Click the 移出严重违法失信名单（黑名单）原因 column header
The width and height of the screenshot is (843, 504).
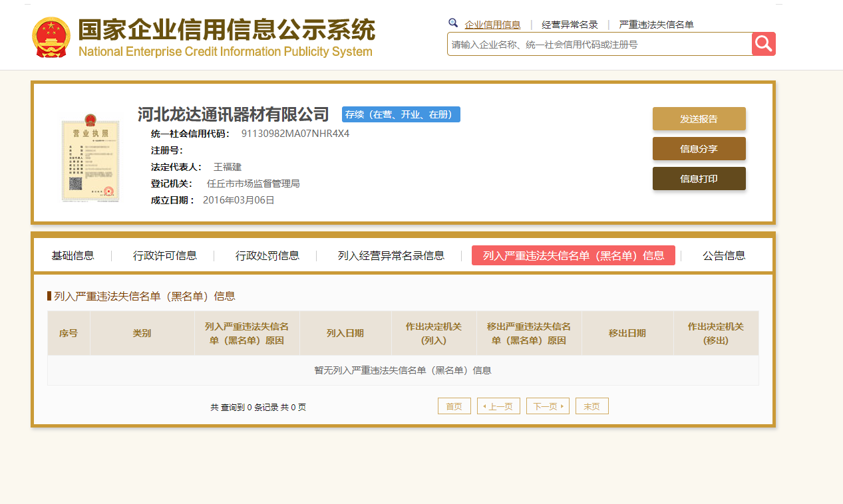(x=529, y=333)
